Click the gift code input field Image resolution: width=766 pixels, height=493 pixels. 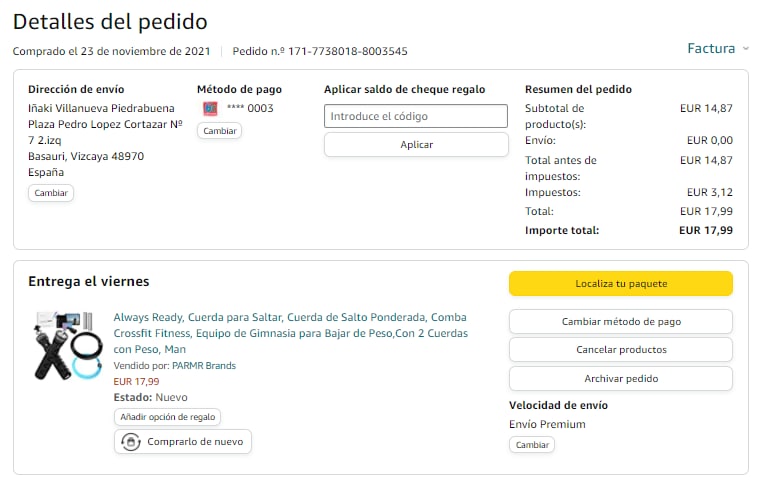[416, 116]
